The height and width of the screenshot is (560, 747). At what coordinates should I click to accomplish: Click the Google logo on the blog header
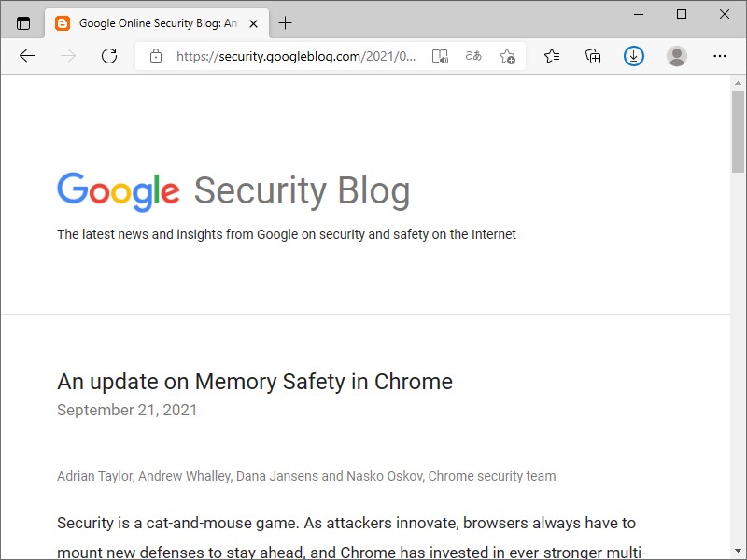point(118,191)
